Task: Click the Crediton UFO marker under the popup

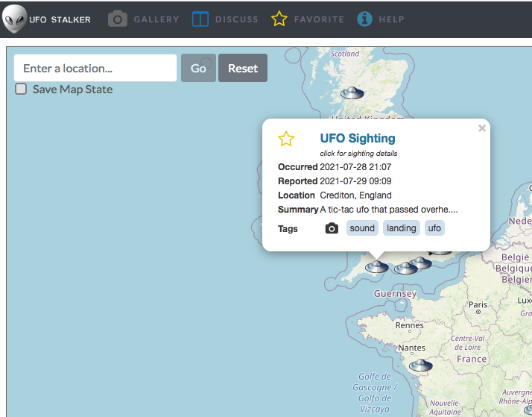Action: (376, 266)
